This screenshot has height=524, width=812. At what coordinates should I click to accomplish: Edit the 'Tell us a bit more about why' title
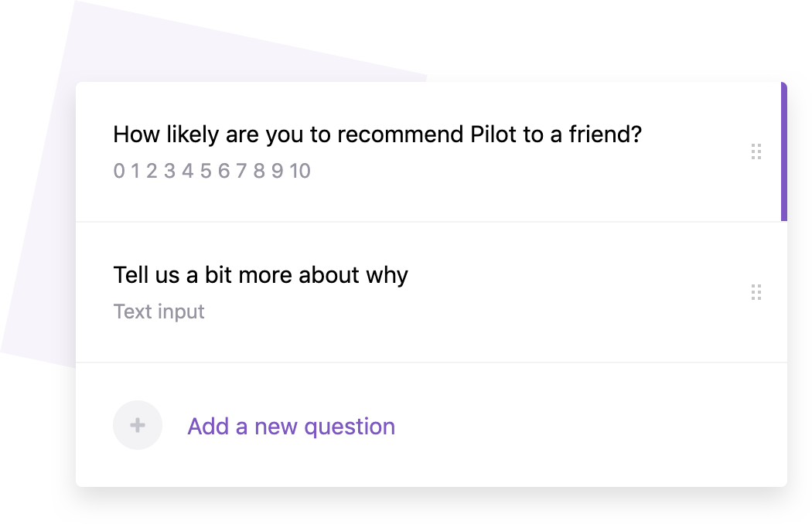pyautogui.click(x=261, y=274)
